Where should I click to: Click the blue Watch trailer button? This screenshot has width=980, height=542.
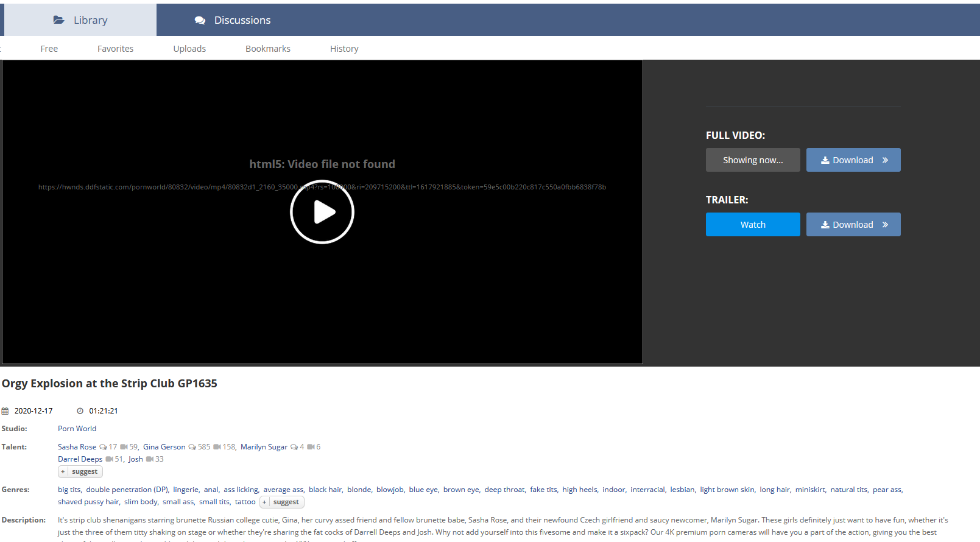[x=753, y=225]
